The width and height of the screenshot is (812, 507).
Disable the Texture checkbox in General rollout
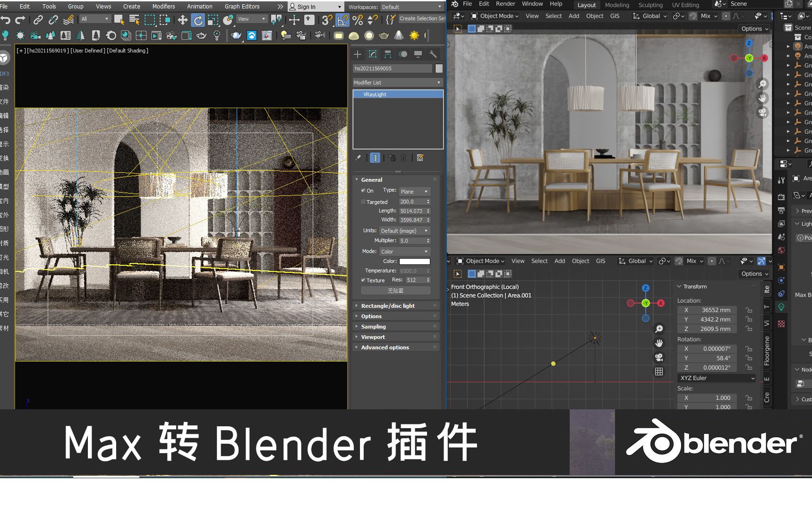[x=363, y=280]
